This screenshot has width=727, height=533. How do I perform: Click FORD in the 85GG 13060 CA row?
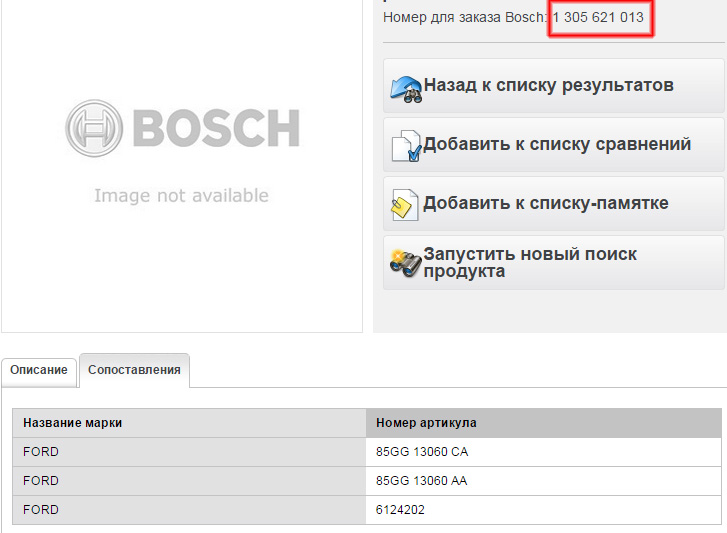41,452
